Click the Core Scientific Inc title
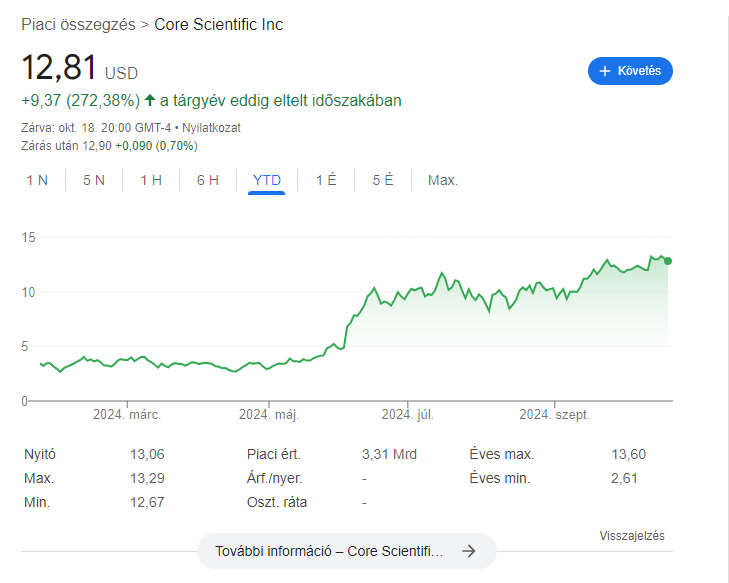This screenshot has height=583, width=729. click(219, 25)
